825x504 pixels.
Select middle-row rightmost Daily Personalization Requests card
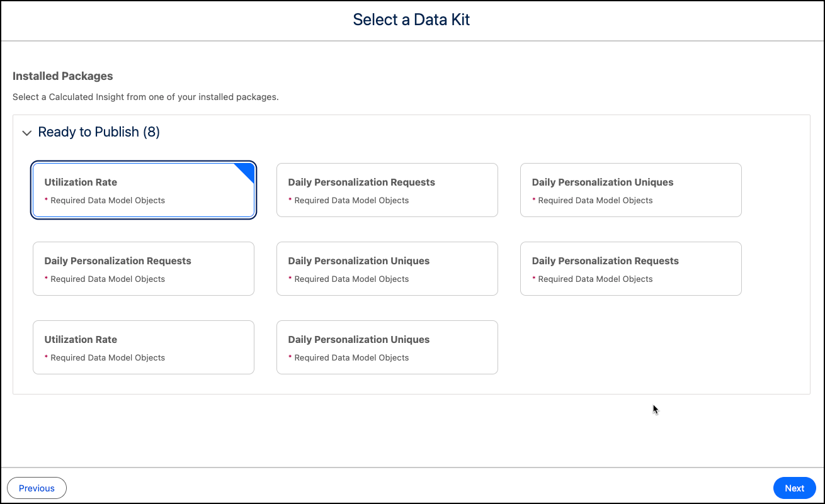pyautogui.click(x=630, y=269)
